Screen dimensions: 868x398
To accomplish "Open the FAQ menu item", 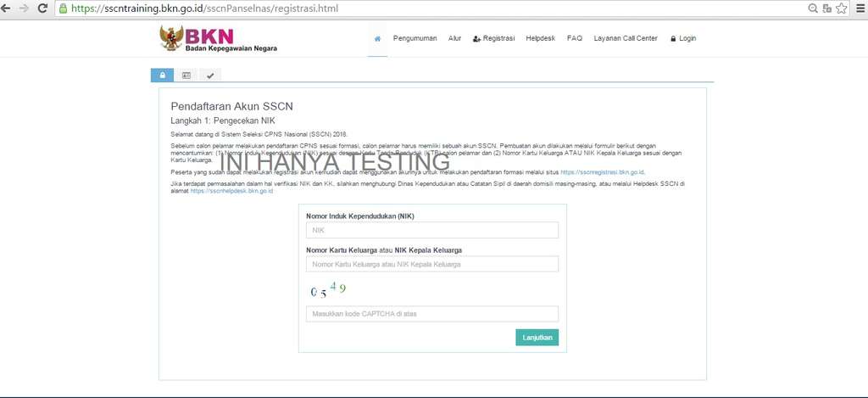I will [x=575, y=38].
